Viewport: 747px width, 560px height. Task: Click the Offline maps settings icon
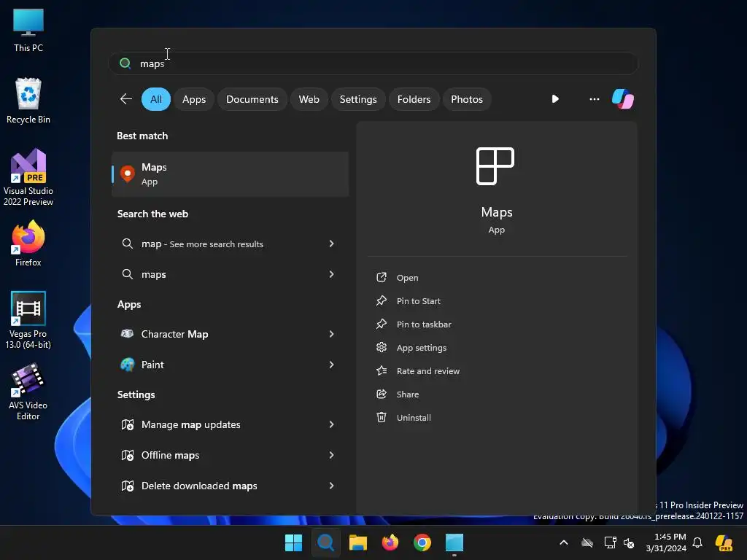(x=127, y=455)
